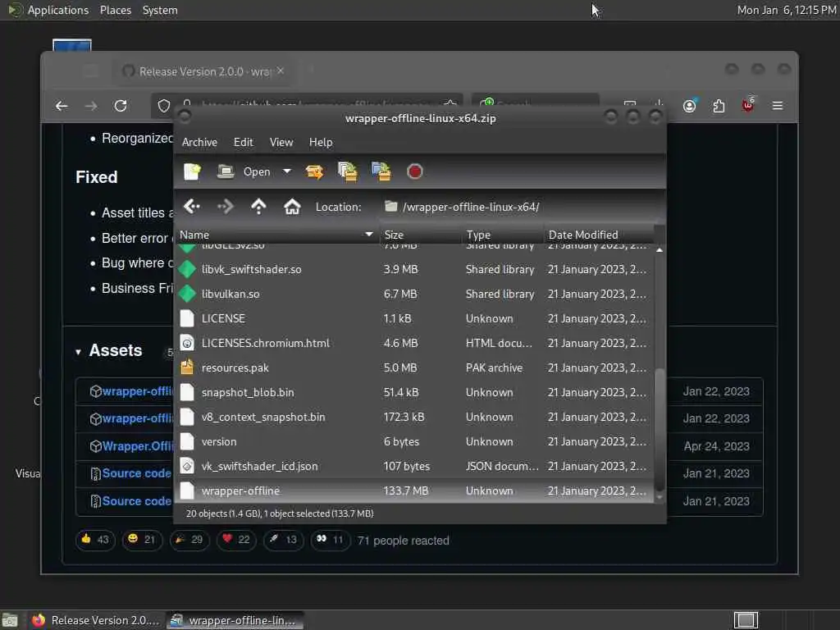Open the System menu
The height and width of the screenshot is (630, 840).
(160, 10)
